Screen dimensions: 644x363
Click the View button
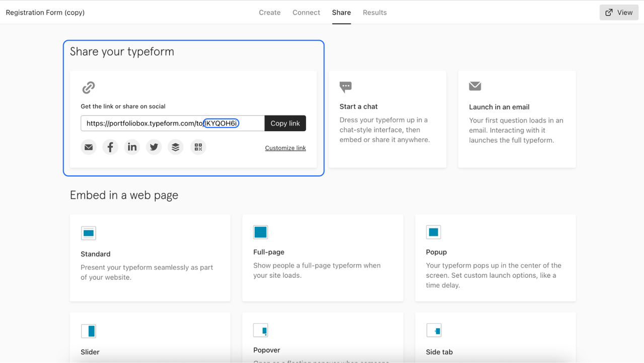coord(619,13)
